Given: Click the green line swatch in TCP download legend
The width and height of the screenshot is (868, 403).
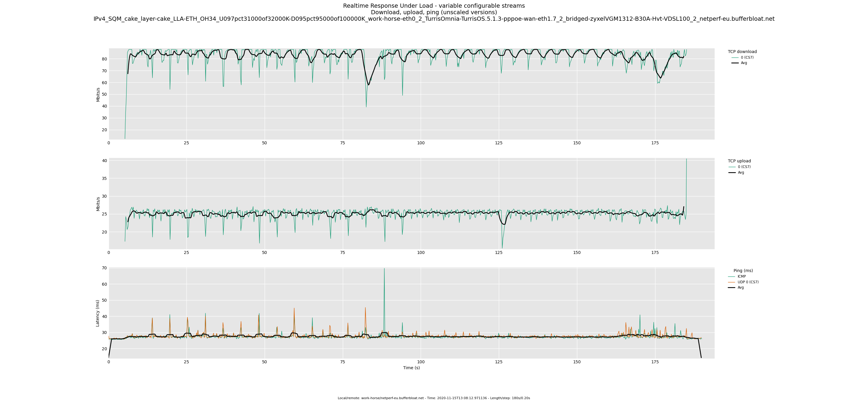Looking at the screenshot, I should tap(735, 58).
